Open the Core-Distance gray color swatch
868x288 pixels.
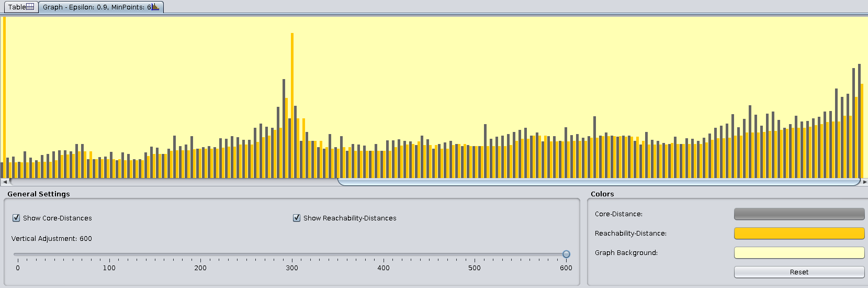799,214
